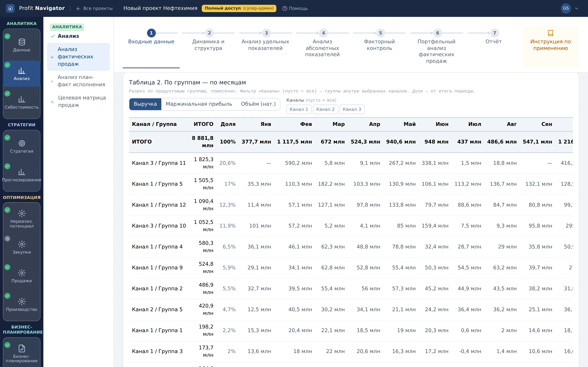Toggle the Канал 1 filter chip
The width and height of the screenshot is (588, 367).
(299, 109)
